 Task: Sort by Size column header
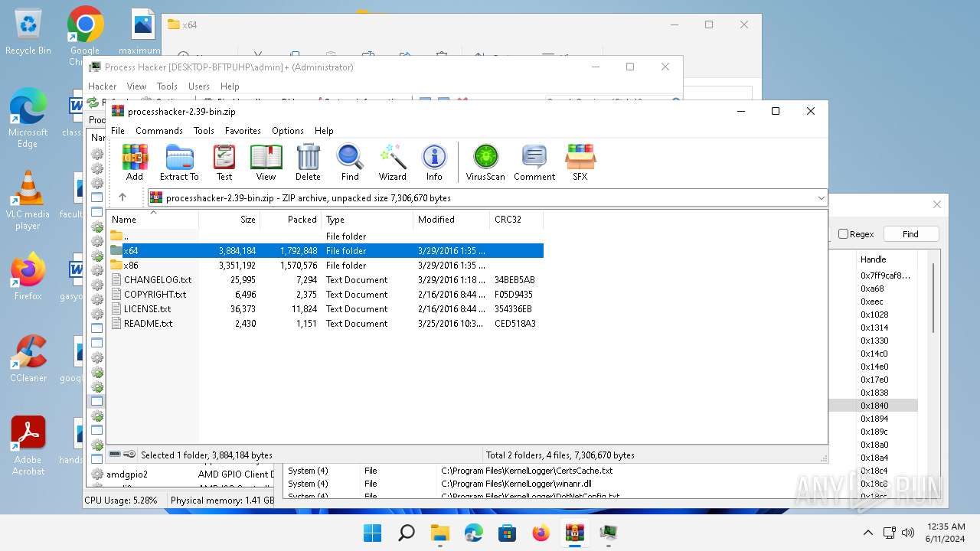coord(229,220)
